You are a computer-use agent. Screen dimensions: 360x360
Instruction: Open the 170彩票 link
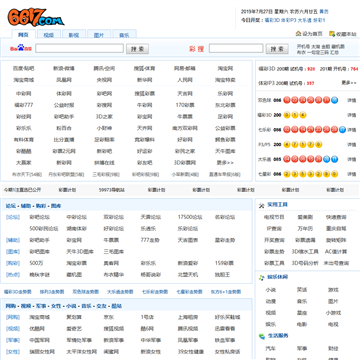click(x=185, y=105)
